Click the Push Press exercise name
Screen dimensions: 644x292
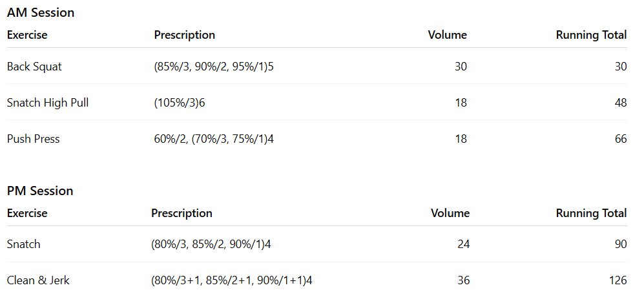pyautogui.click(x=33, y=139)
